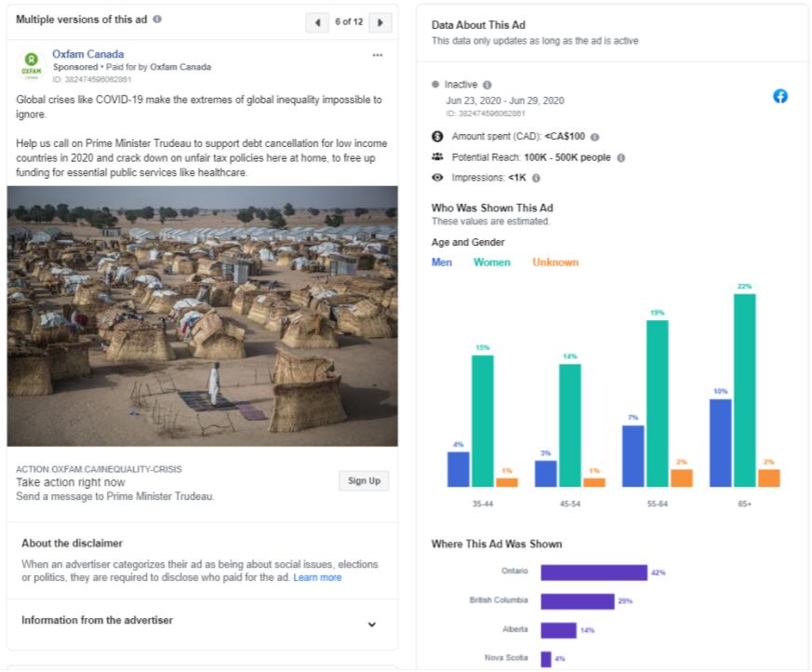Click the Oxfam Canada logo avatar
The width and height of the screenshot is (812, 672).
tap(31, 66)
